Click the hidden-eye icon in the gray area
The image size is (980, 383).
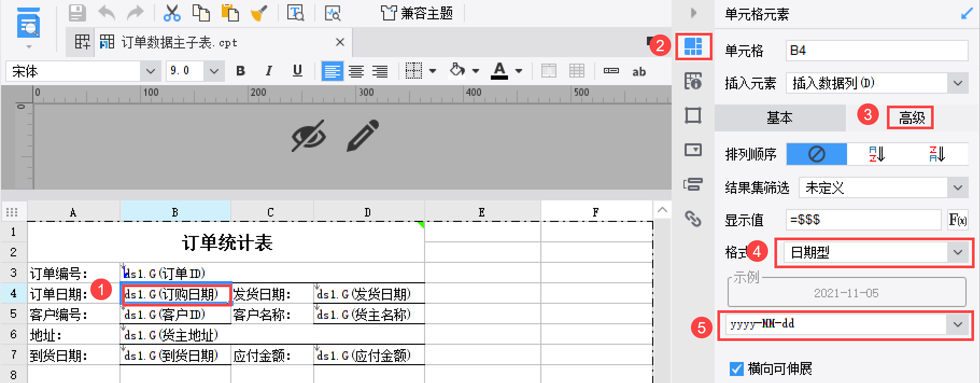tap(309, 136)
